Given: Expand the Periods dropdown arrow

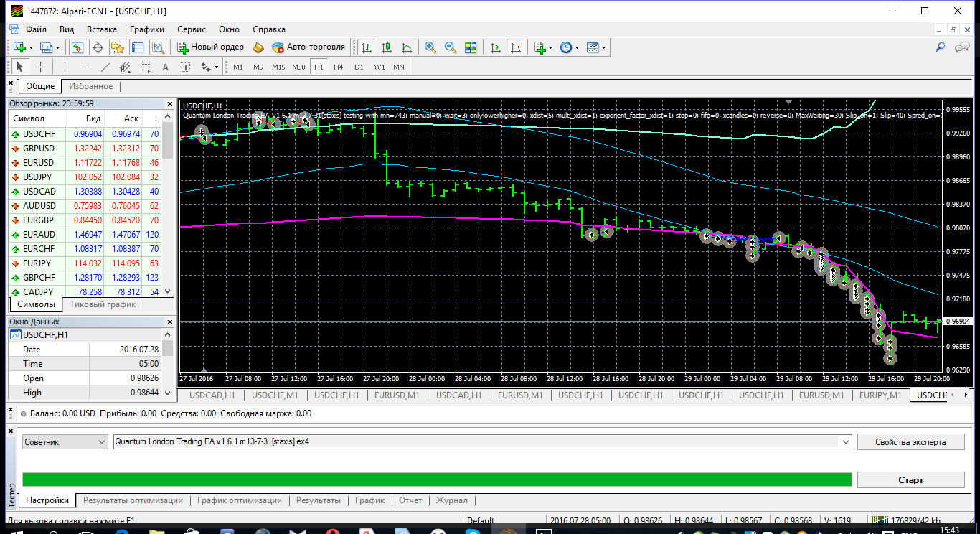Looking at the screenshot, I should [x=577, y=47].
